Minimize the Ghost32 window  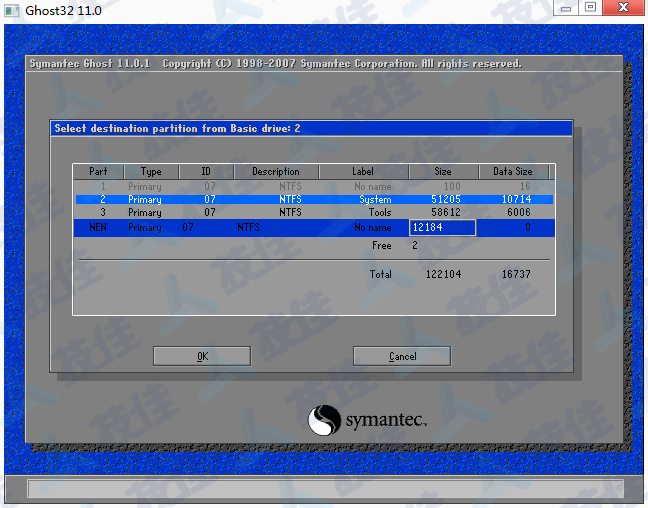click(566, 8)
